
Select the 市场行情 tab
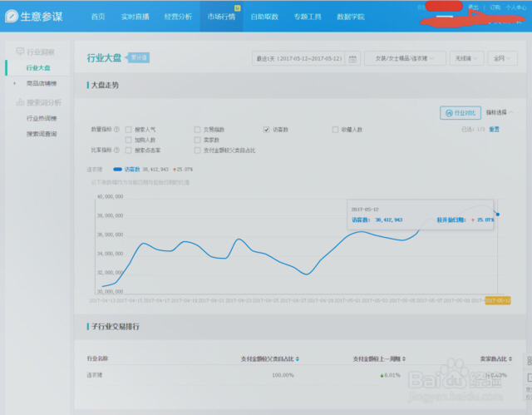(221, 17)
